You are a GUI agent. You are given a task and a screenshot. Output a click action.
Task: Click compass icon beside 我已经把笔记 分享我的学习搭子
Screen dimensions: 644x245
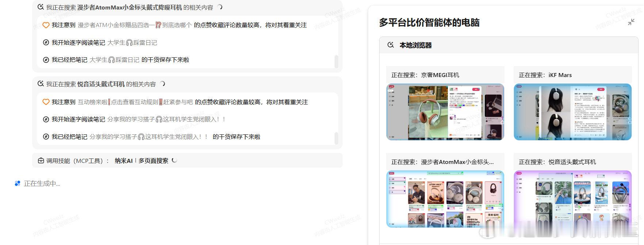[46, 137]
